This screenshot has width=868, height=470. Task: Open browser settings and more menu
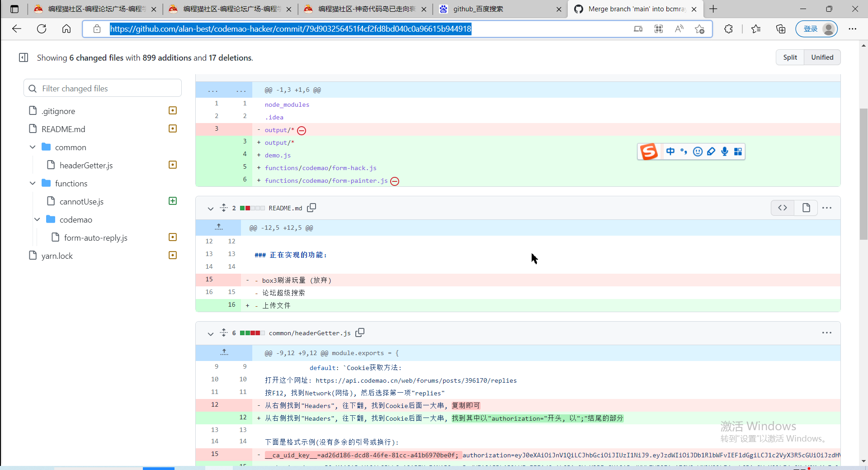(853, 29)
